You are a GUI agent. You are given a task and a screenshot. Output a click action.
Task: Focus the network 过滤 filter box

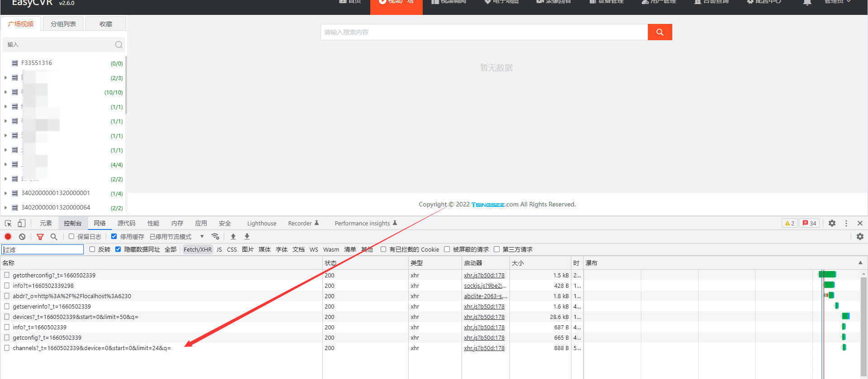click(x=42, y=249)
